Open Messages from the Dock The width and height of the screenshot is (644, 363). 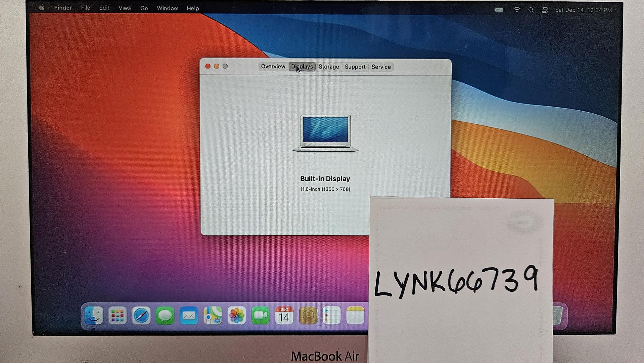[x=165, y=315]
